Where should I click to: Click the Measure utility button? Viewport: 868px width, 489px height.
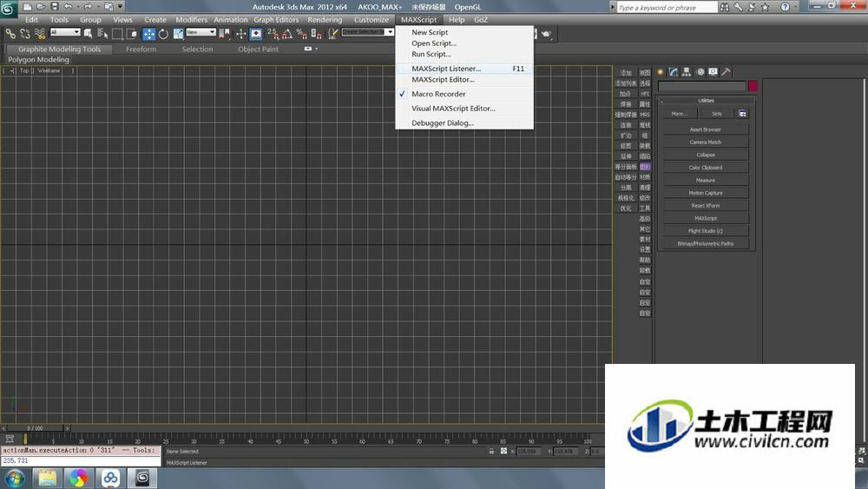tap(706, 180)
